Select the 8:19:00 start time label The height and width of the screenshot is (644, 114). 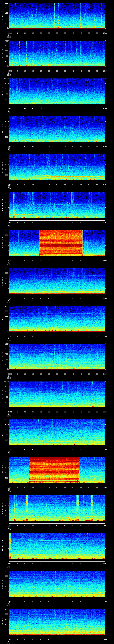pyautogui.click(x=9, y=223)
